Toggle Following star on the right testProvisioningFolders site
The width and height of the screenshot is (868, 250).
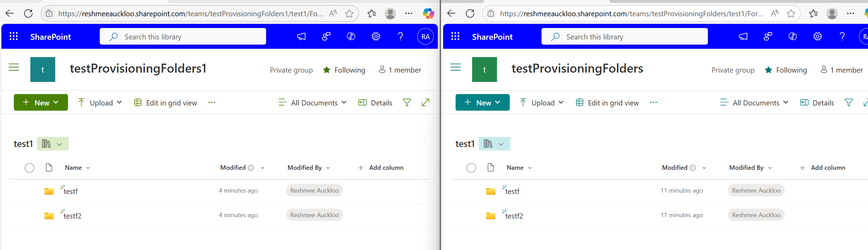[768, 70]
